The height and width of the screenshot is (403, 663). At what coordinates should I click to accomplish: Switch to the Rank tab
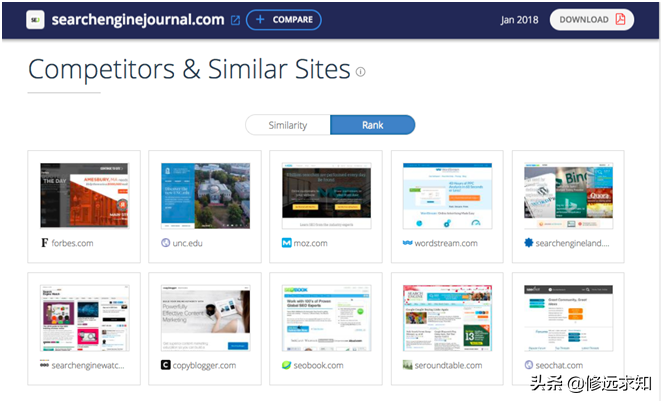pos(373,125)
